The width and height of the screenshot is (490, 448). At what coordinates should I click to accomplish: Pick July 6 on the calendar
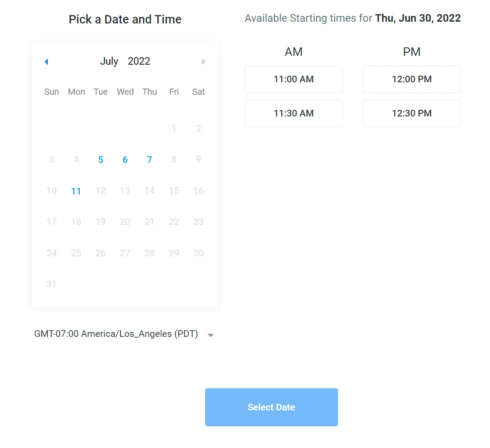tap(125, 160)
